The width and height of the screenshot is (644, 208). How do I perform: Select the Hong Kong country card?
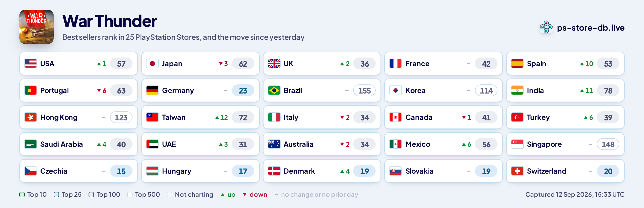pos(79,117)
